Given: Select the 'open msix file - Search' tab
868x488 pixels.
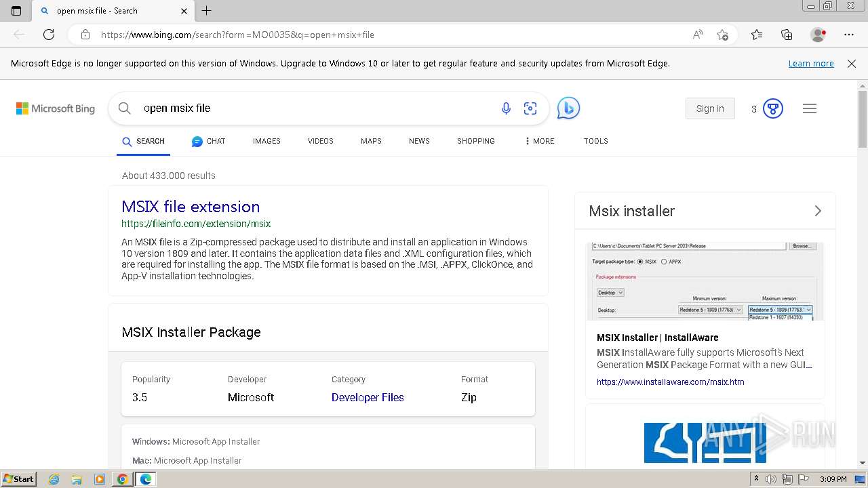Looking at the screenshot, I should pos(113,11).
